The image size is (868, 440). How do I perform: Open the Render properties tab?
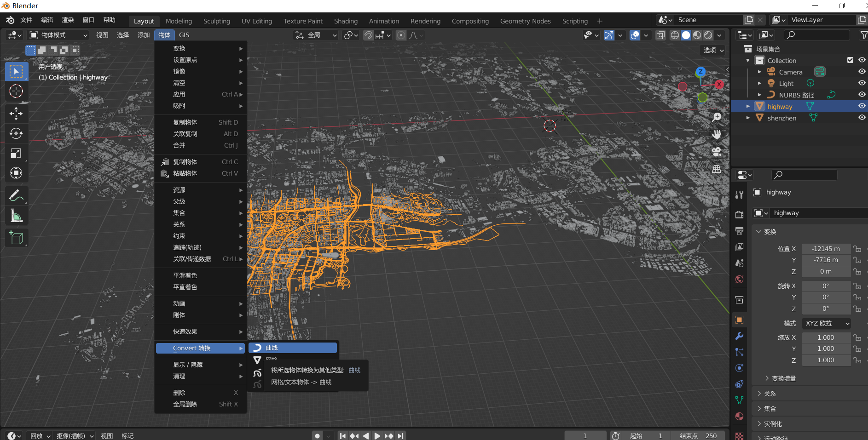point(739,215)
